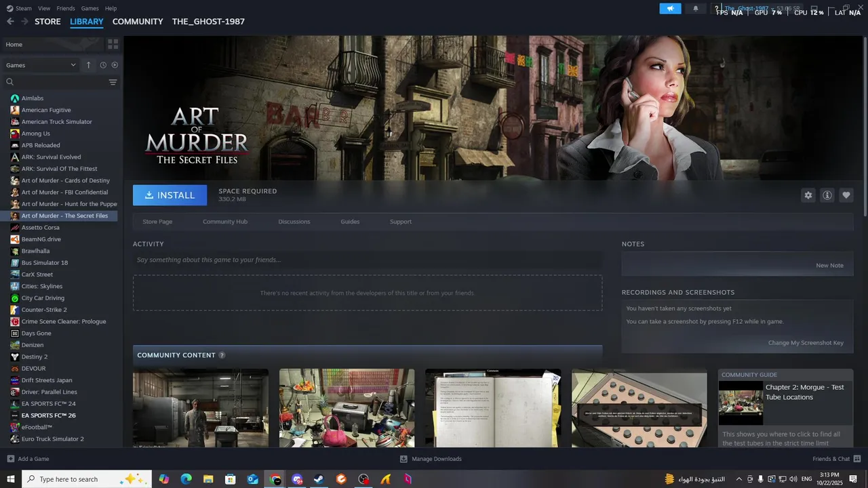The width and height of the screenshot is (868, 488).
Task: Go back with the left arrow
Action: pyautogui.click(x=10, y=22)
